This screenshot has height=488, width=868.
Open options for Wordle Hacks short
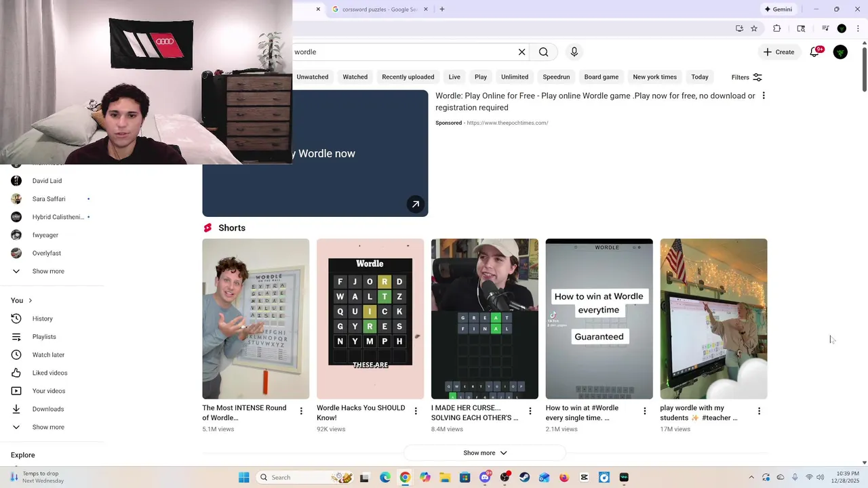point(416,411)
